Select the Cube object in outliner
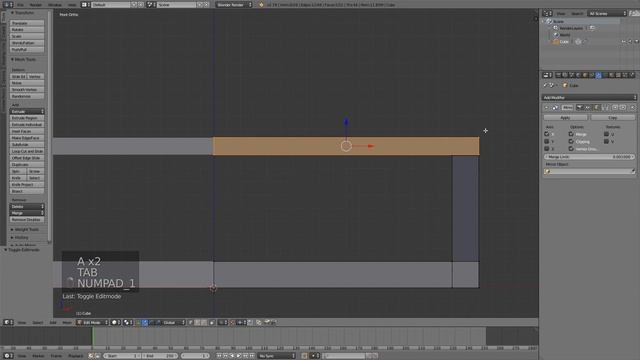640x360 pixels. pyautogui.click(x=564, y=42)
